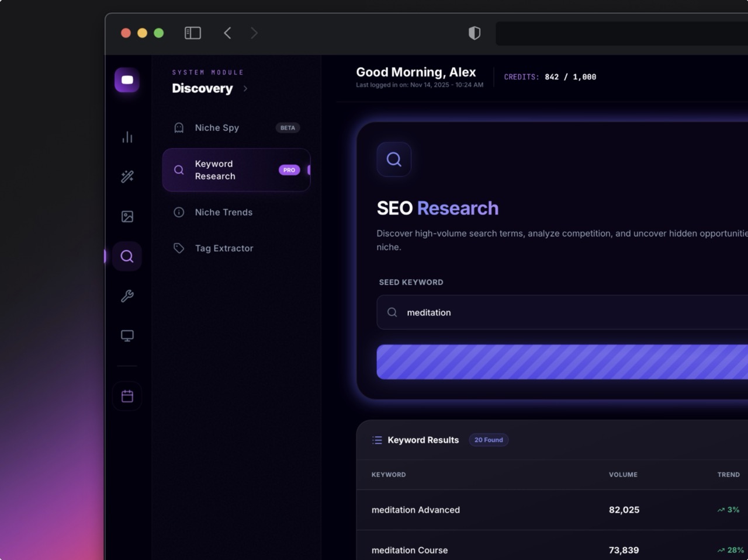Open the monitor display sidebar icon
Screen dimensions: 748x560
pyautogui.click(x=127, y=336)
